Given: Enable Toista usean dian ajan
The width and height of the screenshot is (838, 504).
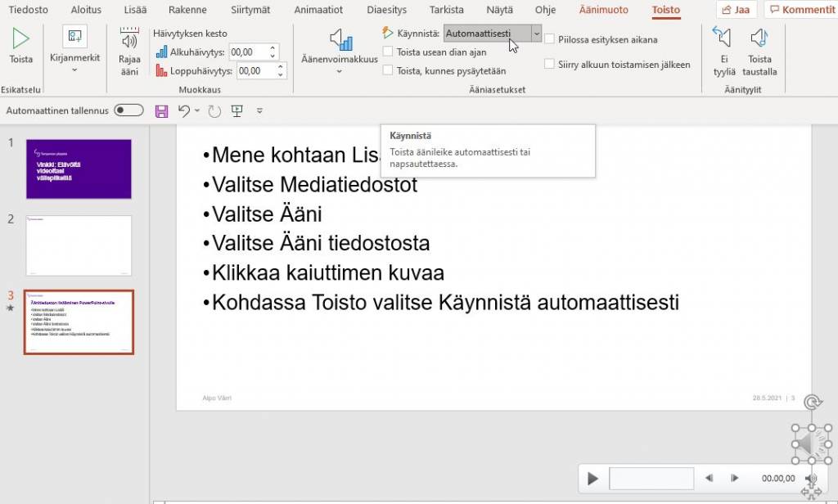Looking at the screenshot, I should 388,52.
